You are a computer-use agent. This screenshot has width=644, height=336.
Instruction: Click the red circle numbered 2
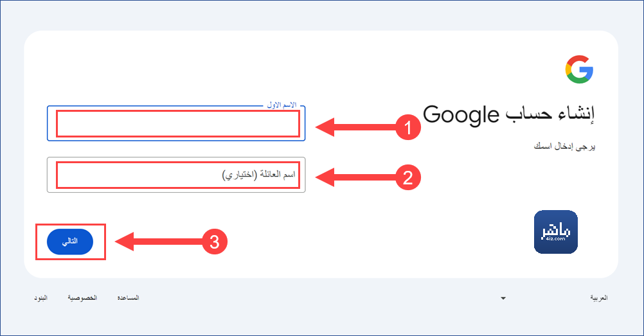408,177
